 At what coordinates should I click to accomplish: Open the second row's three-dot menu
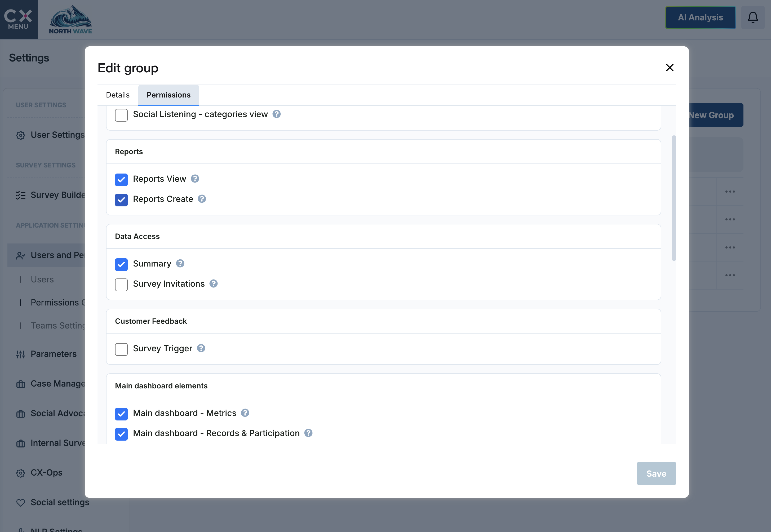coord(730,219)
